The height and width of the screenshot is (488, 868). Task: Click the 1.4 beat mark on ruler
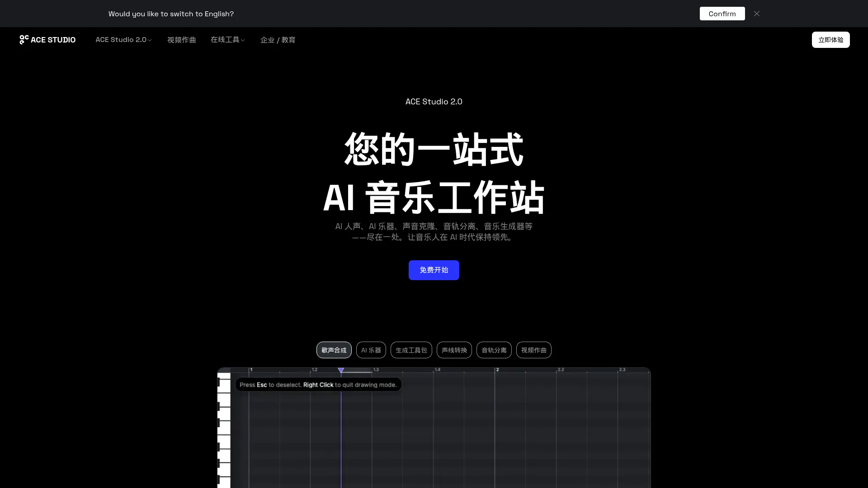[x=438, y=370]
